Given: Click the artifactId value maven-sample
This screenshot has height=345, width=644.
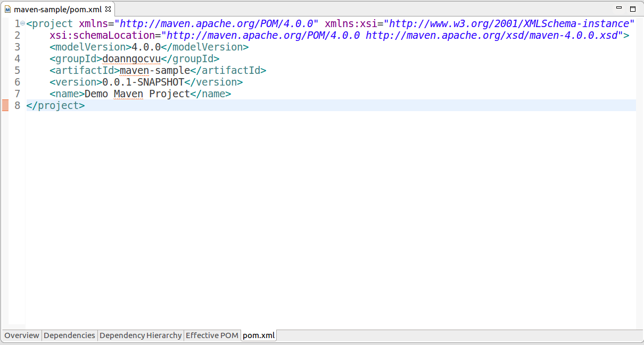Looking at the screenshot, I should pos(154,71).
